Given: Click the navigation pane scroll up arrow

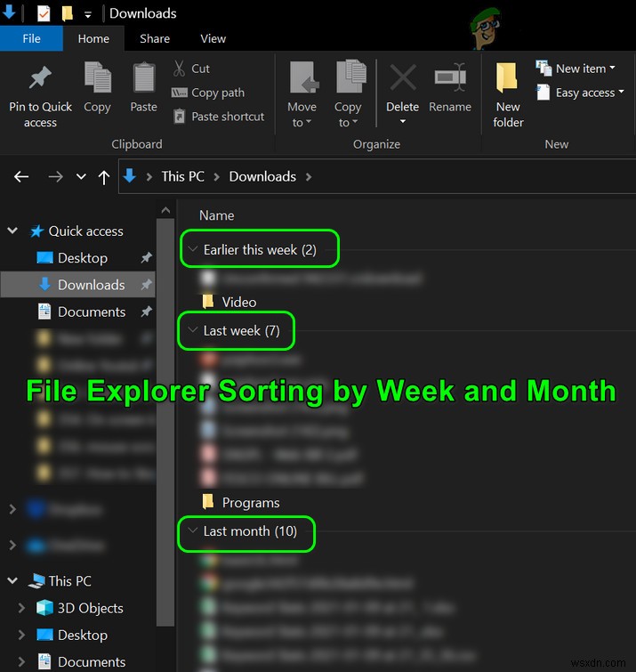Looking at the screenshot, I should [165, 210].
